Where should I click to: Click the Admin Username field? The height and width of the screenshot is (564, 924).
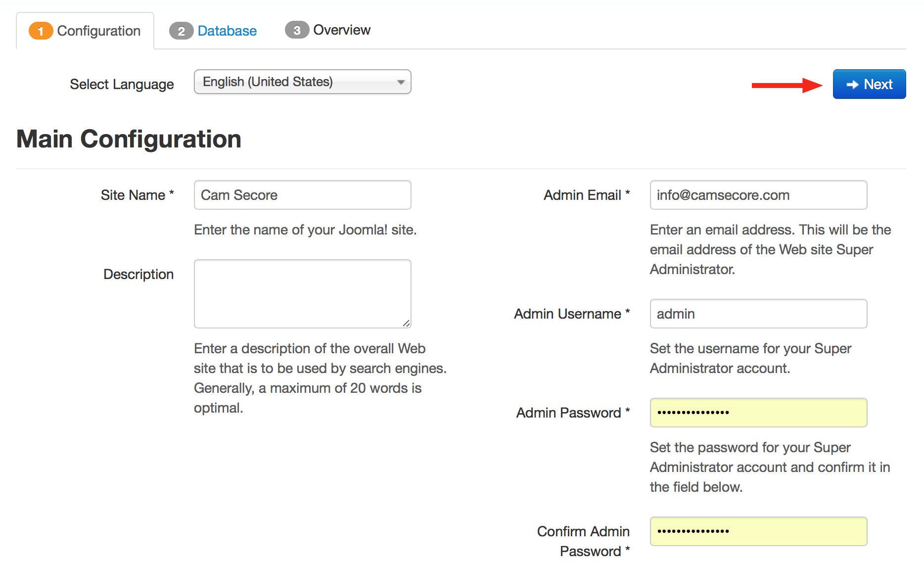click(758, 314)
